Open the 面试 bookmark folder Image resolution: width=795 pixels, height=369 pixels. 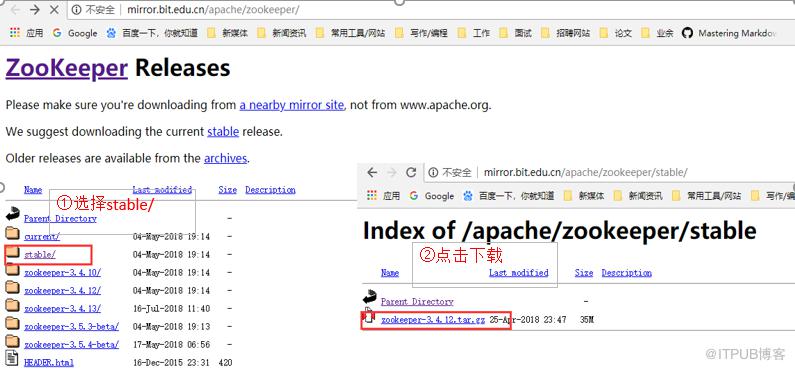click(515, 33)
